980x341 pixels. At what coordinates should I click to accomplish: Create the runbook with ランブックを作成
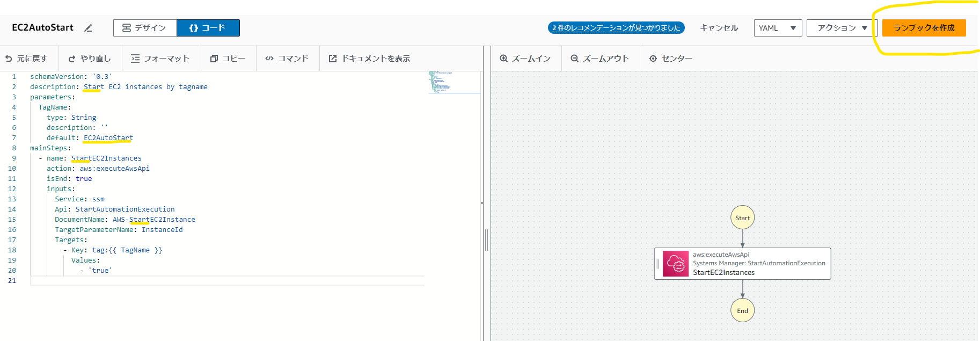tap(924, 28)
